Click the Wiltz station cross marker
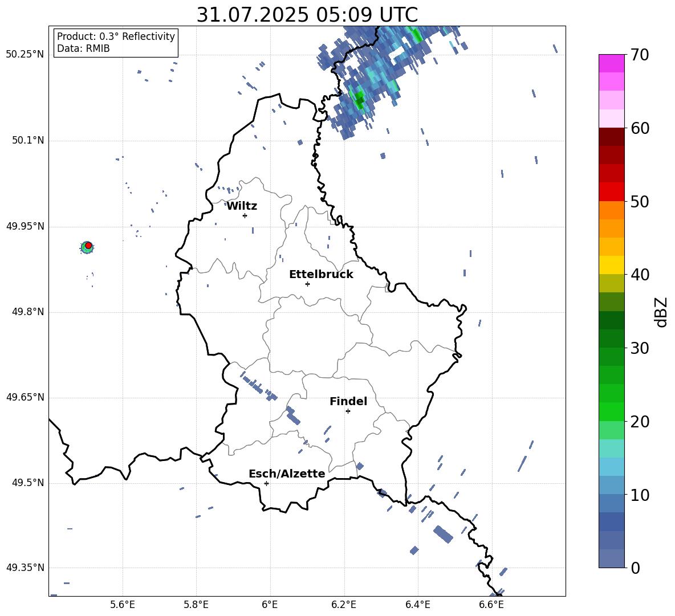 (245, 215)
